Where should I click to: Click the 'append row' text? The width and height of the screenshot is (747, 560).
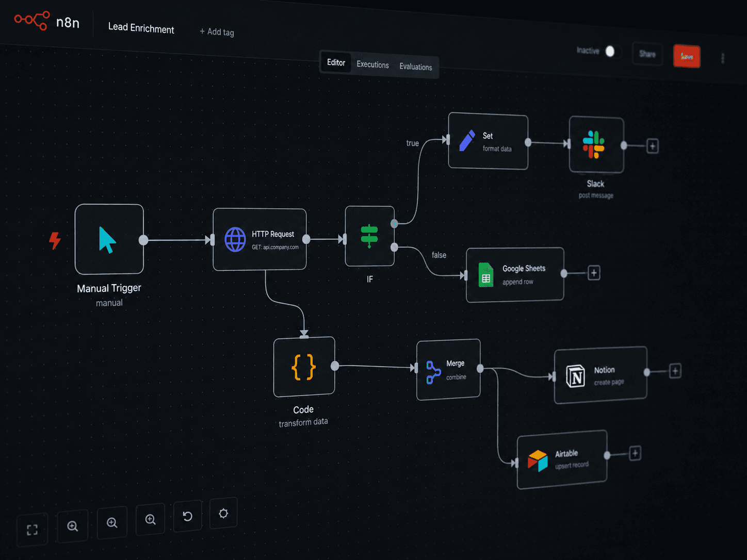(518, 282)
